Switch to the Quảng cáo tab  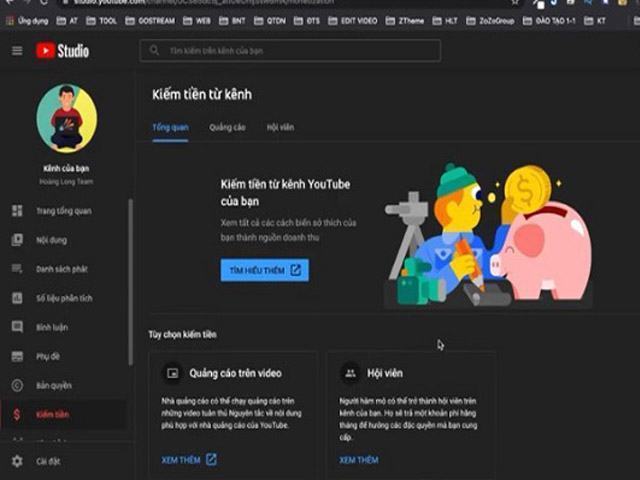coord(227,127)
